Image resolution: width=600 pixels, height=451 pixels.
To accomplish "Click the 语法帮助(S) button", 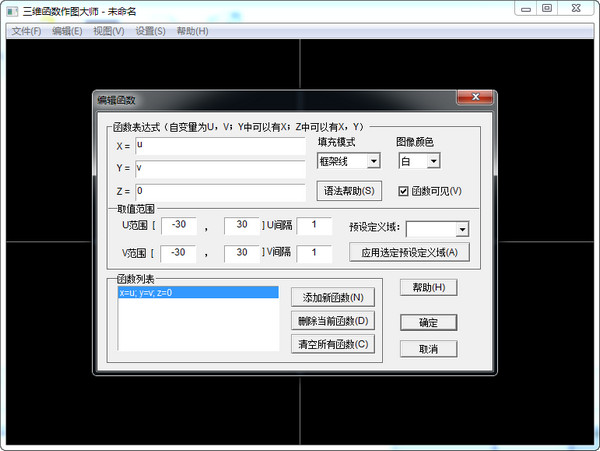I will pyautogui.click(x=349, y=191).
